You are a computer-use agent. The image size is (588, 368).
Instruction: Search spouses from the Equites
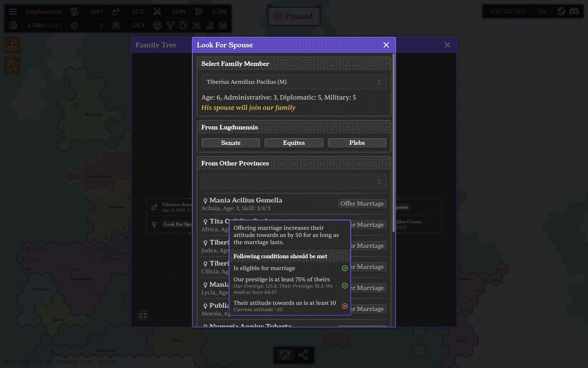coord(294,143)
